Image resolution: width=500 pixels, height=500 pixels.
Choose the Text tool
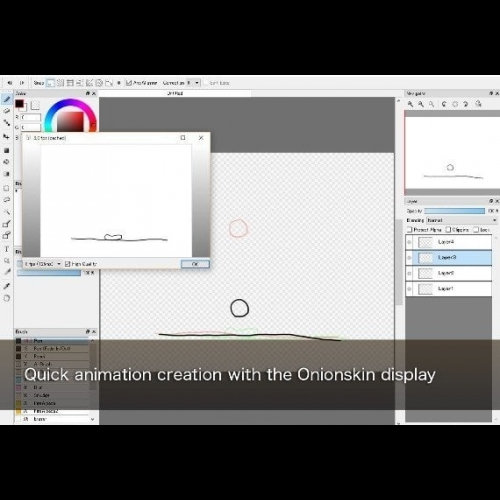point(6,249)
